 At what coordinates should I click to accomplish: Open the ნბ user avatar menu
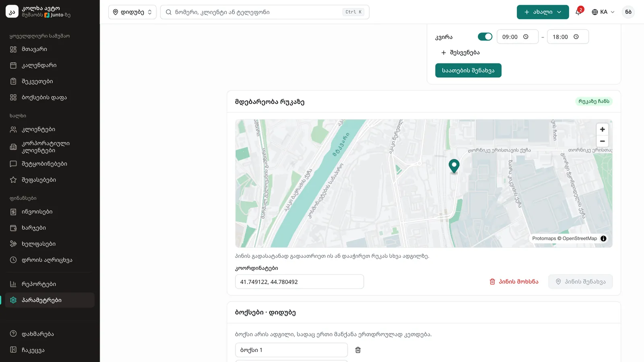pos(628,12)
